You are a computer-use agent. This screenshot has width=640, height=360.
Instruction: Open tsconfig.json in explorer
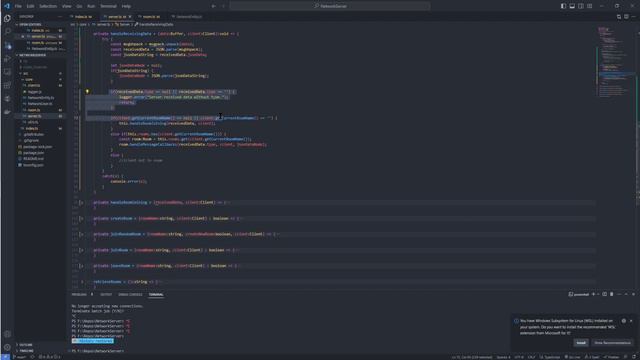(x=33, y=165)
